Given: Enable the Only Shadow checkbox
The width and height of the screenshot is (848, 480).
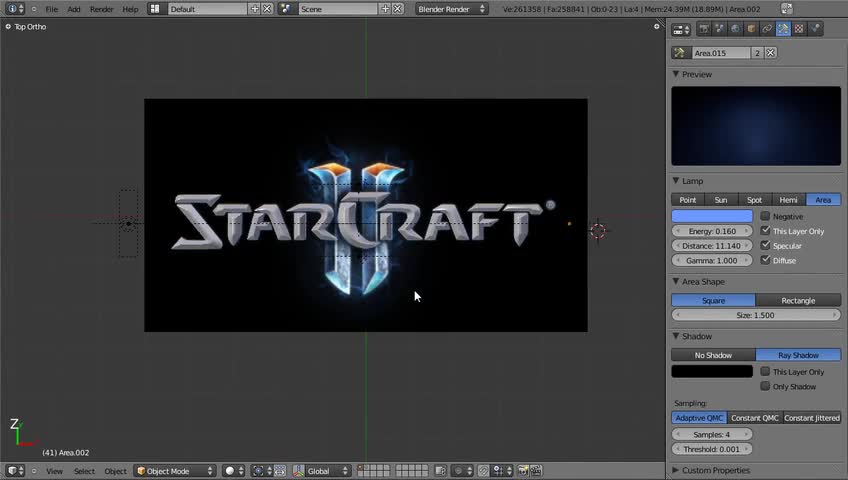Looking at the screenshot, I should click(x=765, y=386).
